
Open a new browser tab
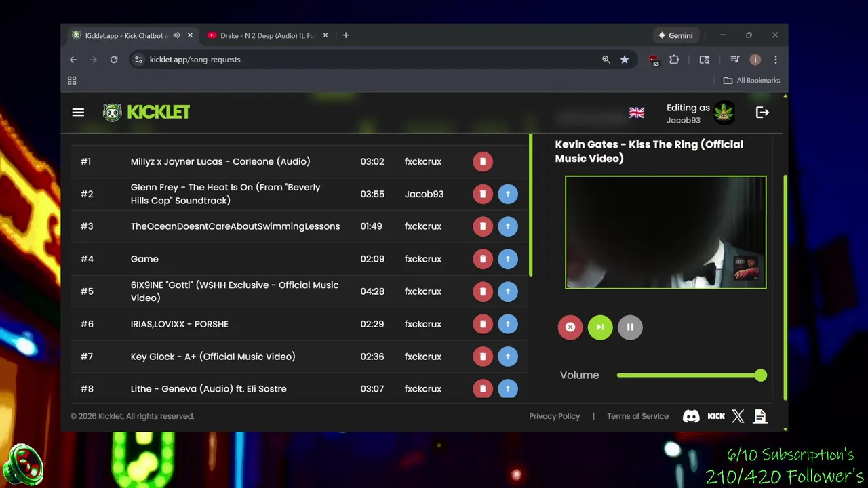coord(346,35)
